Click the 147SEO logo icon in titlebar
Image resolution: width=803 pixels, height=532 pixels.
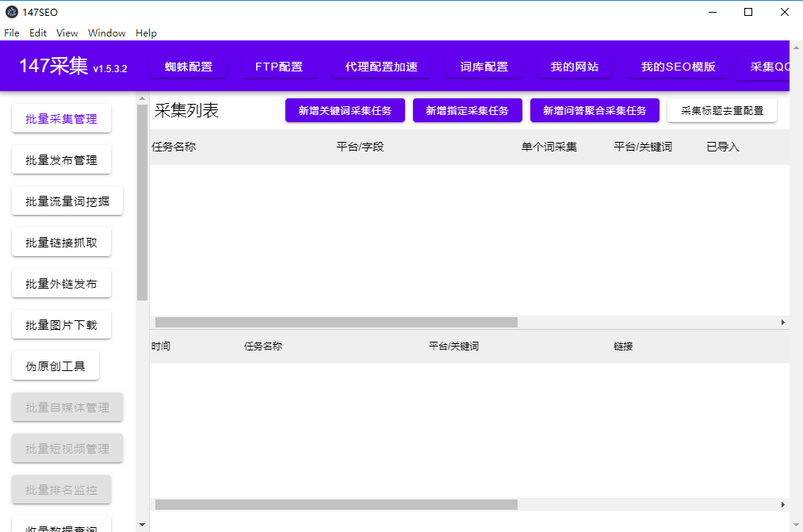point(11,12)
